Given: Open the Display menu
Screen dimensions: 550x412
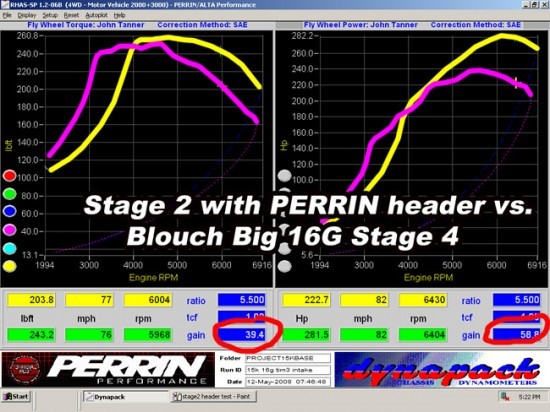Looking at the screenshot, I should pos(27,15).
